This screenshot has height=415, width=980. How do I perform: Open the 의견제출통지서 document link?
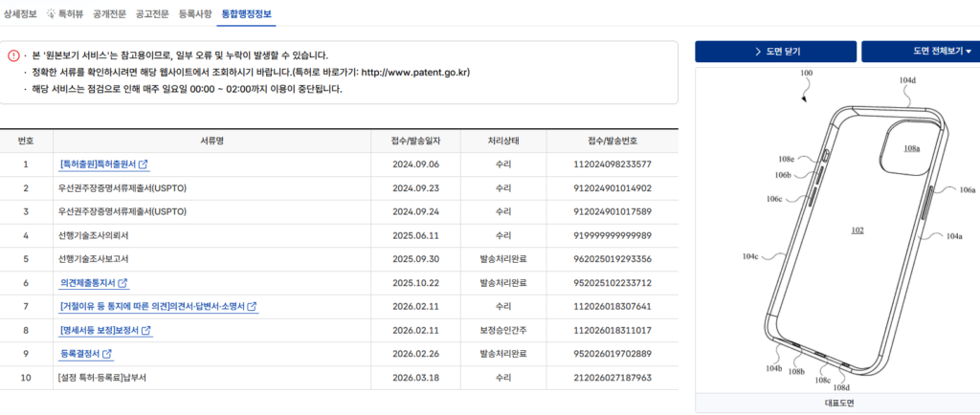pos(88,283)
